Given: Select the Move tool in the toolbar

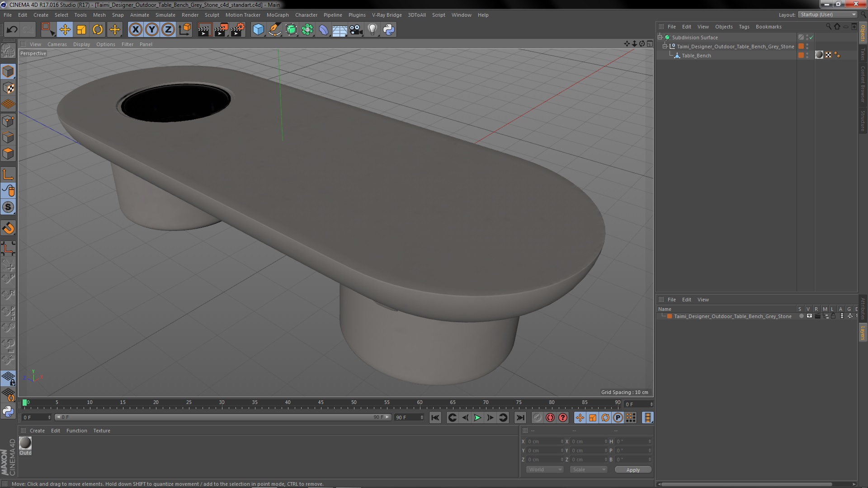Looking at the screenshot, I should tap(65, 30).
